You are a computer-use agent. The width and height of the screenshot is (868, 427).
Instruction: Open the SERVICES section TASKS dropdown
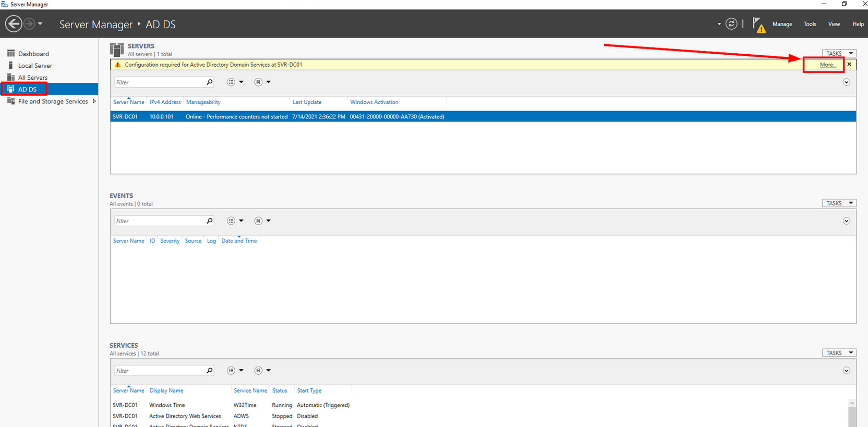click(x=839, y=352)
